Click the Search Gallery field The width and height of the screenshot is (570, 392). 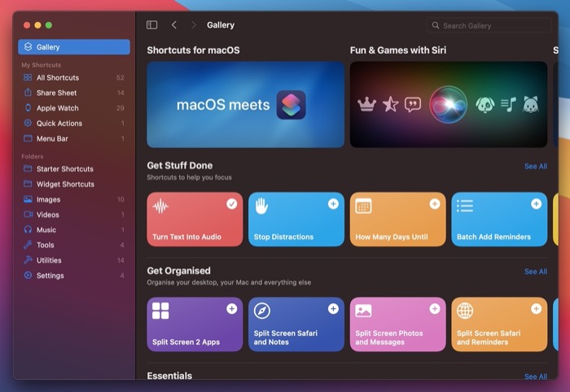pyautogui.click(x=489, y=25)
